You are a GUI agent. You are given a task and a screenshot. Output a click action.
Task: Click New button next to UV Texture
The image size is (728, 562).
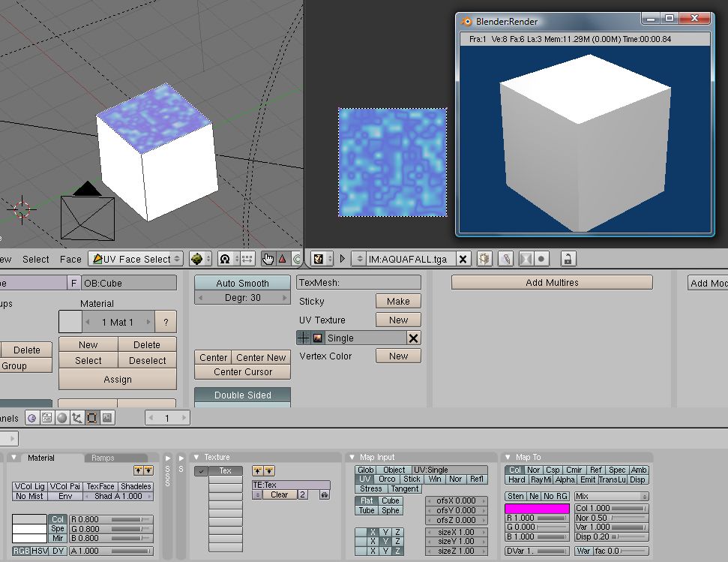tap(398, 320)
